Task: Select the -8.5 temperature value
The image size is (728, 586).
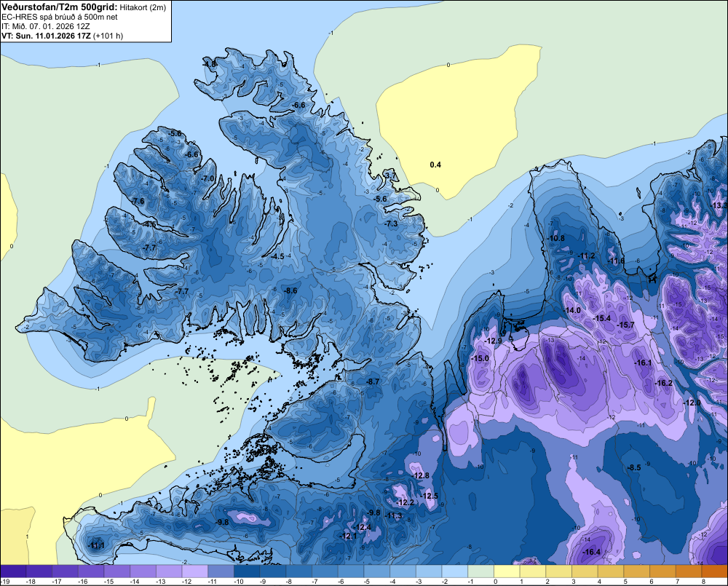Action: pos(634,467)
